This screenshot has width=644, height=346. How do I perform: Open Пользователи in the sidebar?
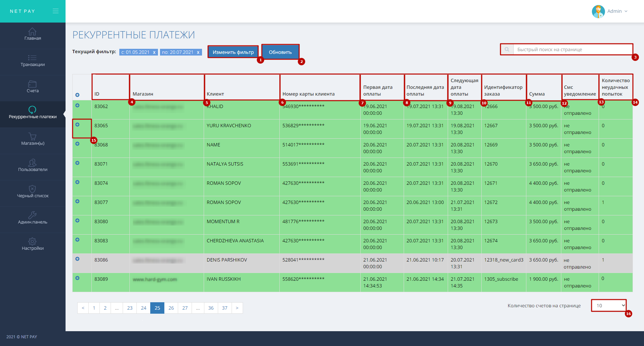coord(33,166)
